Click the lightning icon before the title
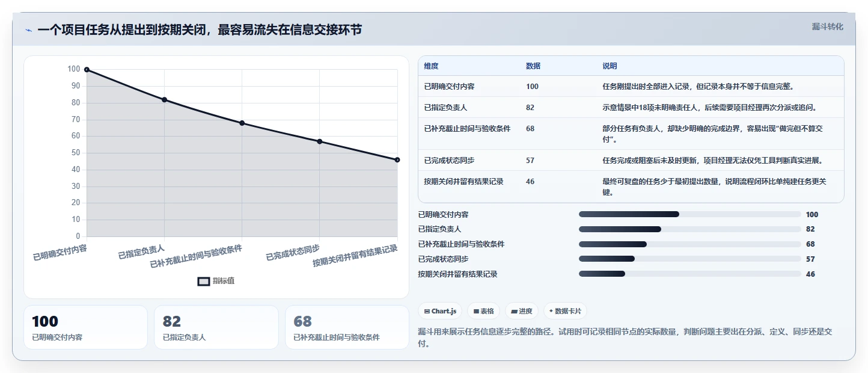 (28, 30)
